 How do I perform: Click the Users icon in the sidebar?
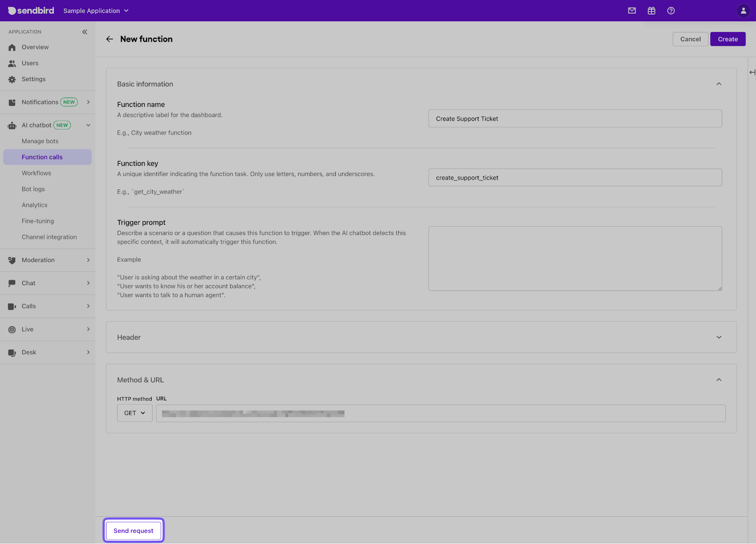coord(11,63)
